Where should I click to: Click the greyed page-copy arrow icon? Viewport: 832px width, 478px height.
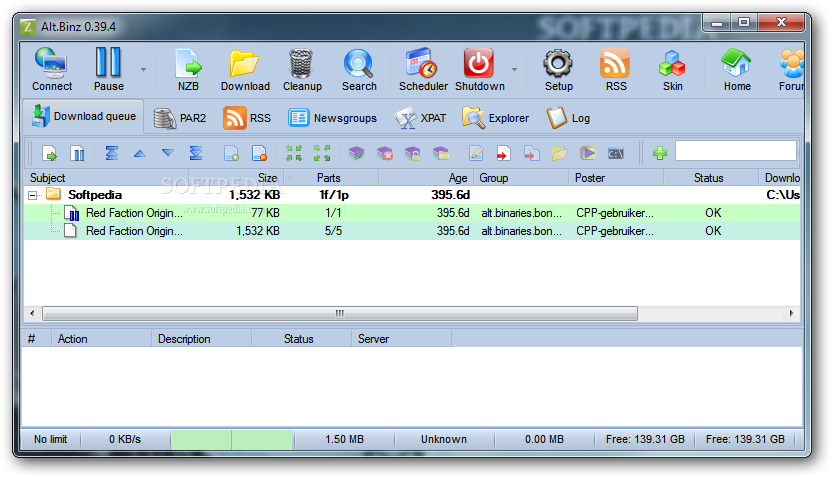pos(532,153)
